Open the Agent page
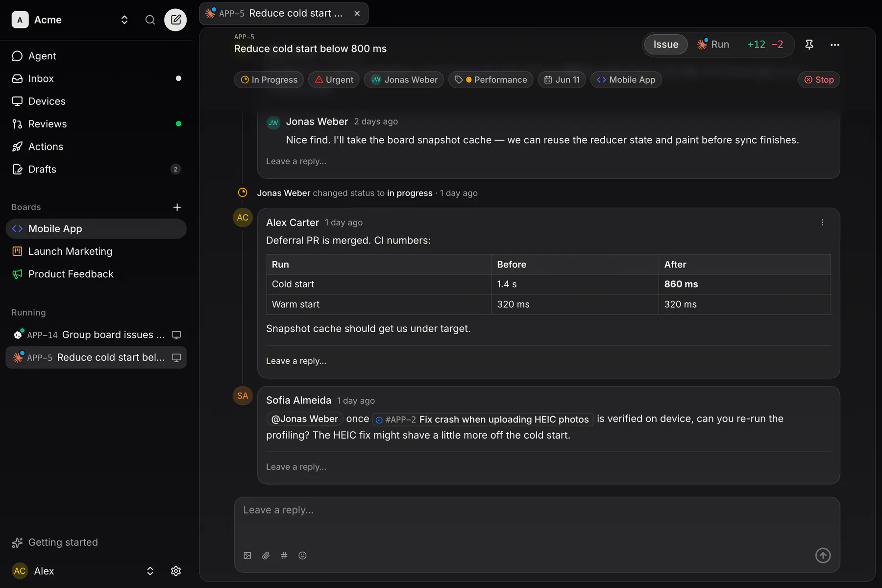The height and width of the screenshot is (588, 882). coord(96,56)
